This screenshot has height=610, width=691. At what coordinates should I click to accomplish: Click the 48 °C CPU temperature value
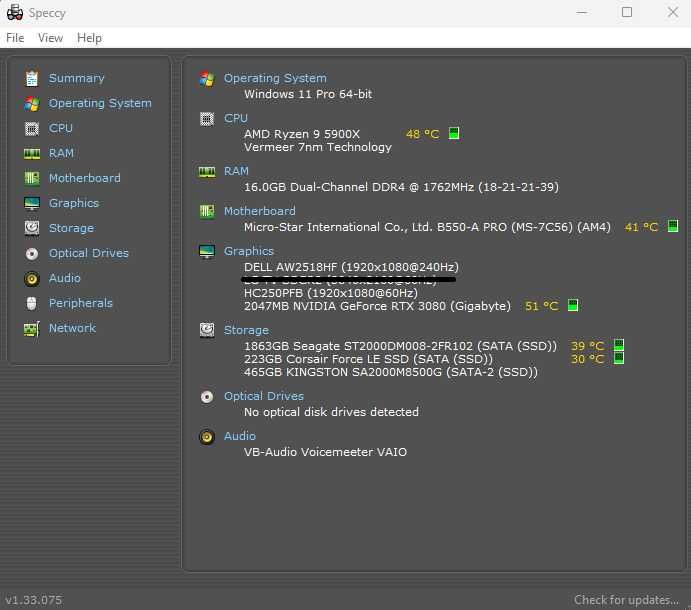422,134
